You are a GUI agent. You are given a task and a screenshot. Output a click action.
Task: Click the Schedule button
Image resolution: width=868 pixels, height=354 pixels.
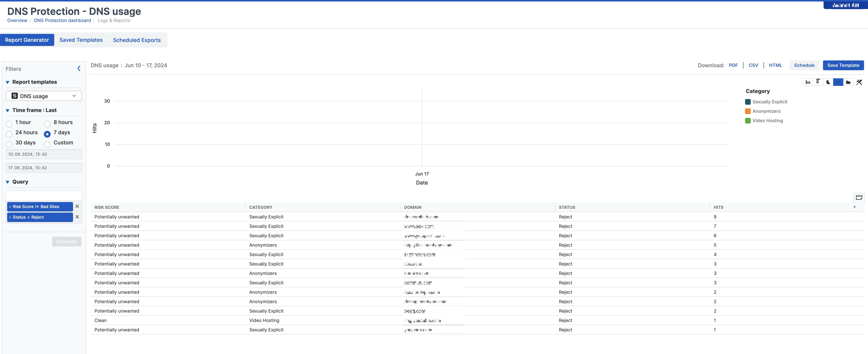(x=804, y=65)
